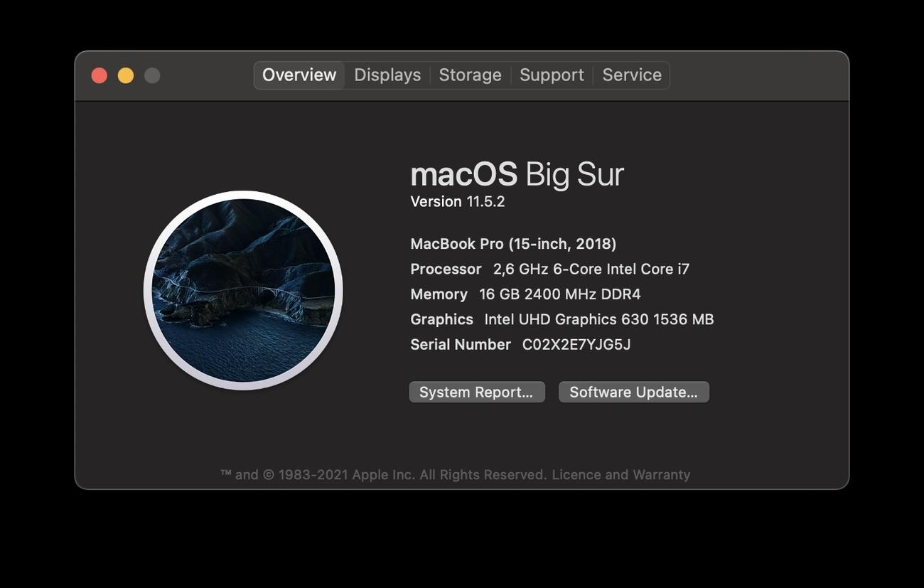
Task: Select the Overview tab
Action: pos(299,75)
